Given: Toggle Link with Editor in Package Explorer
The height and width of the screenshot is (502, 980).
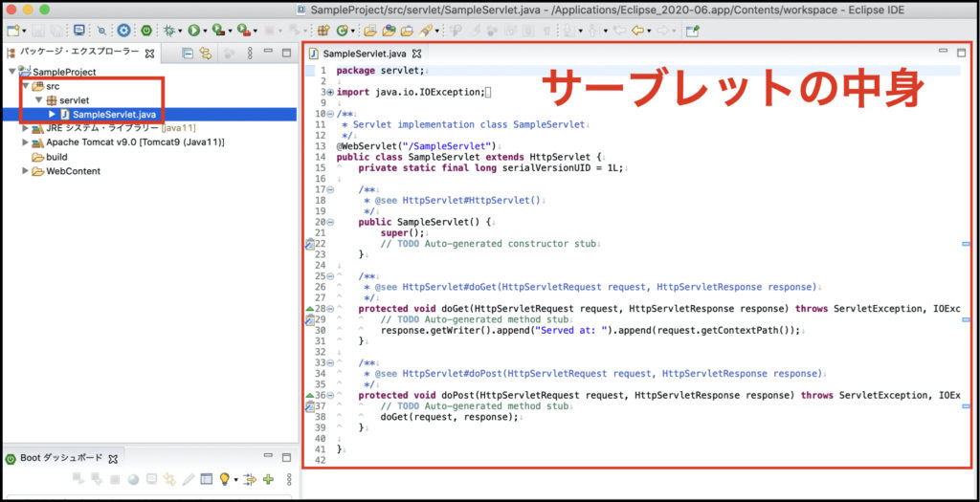Looking at the screenshot, I should click(205, 54).
